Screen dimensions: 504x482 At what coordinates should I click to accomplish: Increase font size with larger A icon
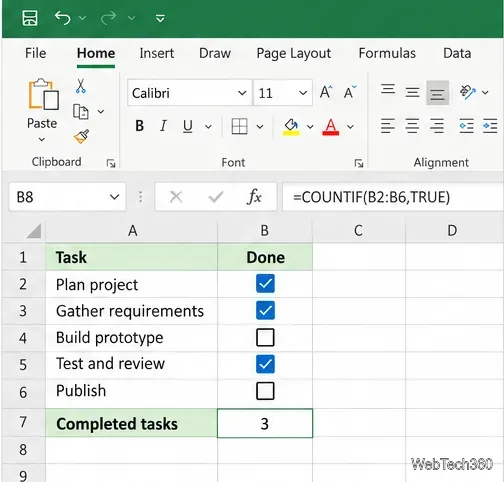pyautogui.click(x=326, y=92)
